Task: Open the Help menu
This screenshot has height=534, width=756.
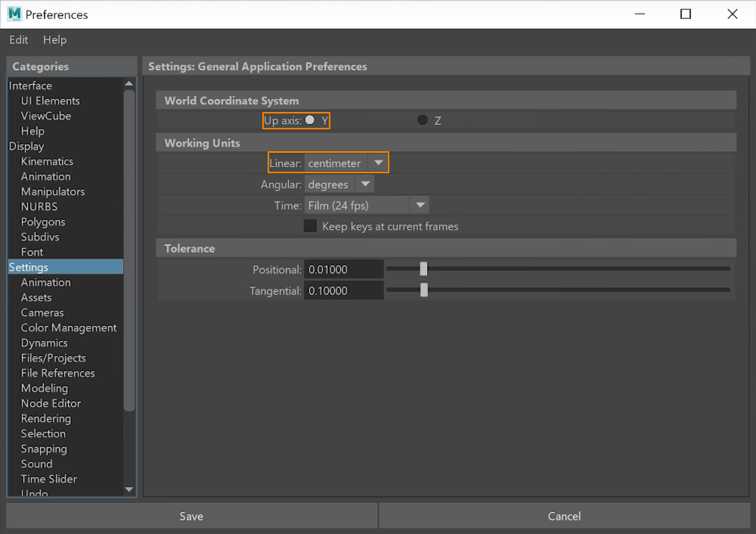Action: click(55, 40)
